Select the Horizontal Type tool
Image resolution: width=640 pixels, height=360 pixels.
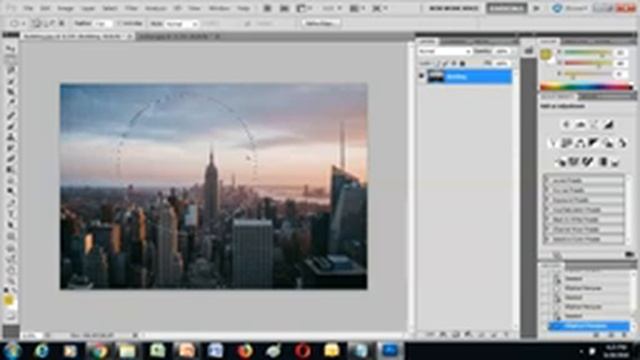[x=11, y=213]
